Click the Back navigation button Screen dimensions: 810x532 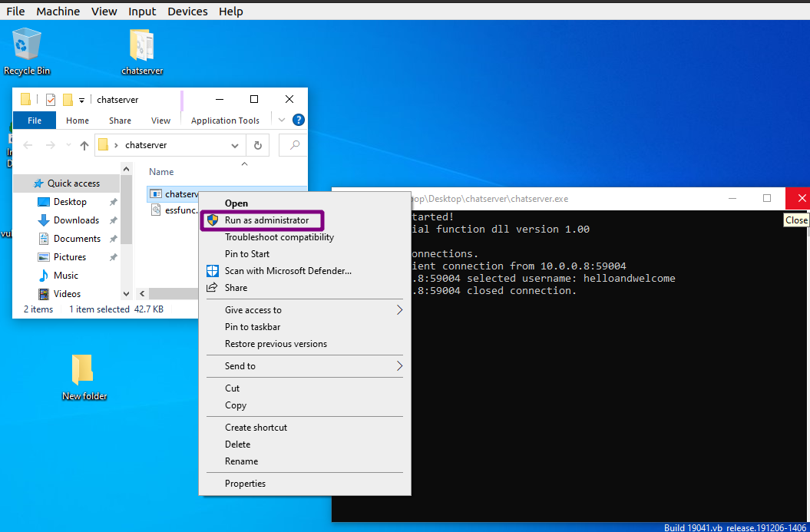[28, 145]
